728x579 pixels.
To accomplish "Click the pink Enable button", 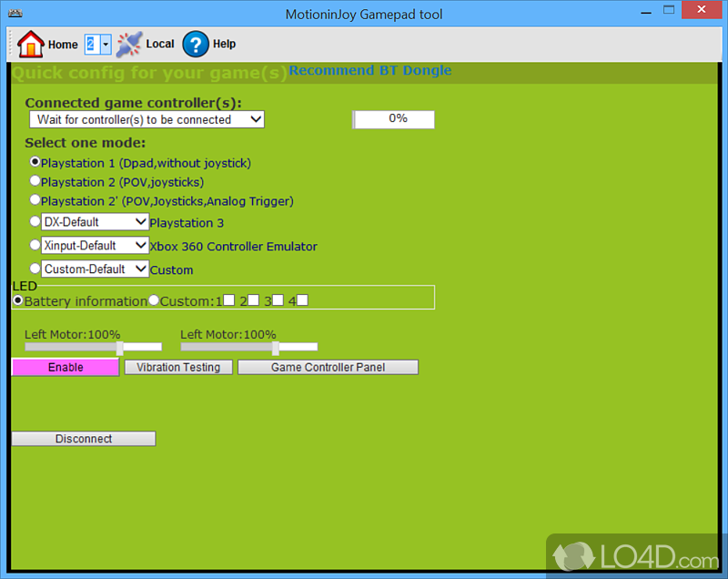I will (66, 367).
